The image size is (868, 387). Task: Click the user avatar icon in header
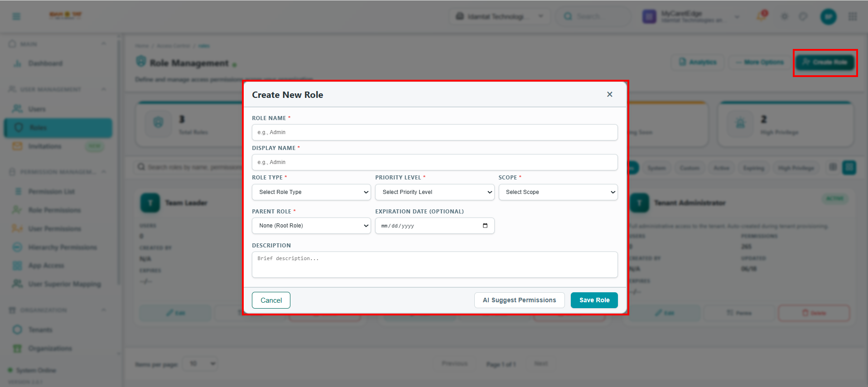828,17
